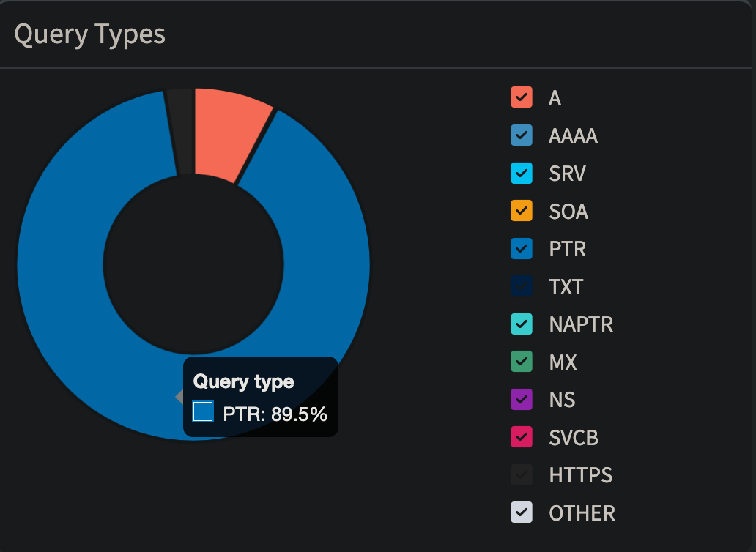The height and width of the screenshot is (552, 756).
Task: Click the "Query Types" panel title
Action: [89, 34]
